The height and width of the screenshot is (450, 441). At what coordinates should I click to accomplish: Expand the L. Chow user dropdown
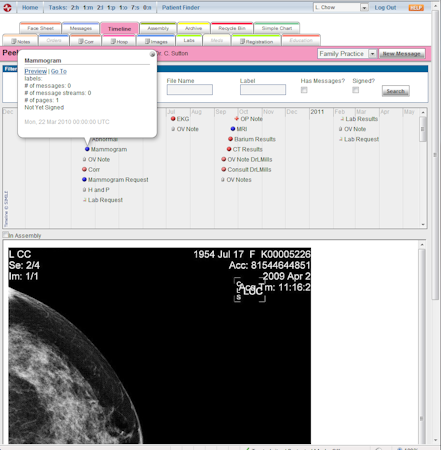(x=364, y=7)
